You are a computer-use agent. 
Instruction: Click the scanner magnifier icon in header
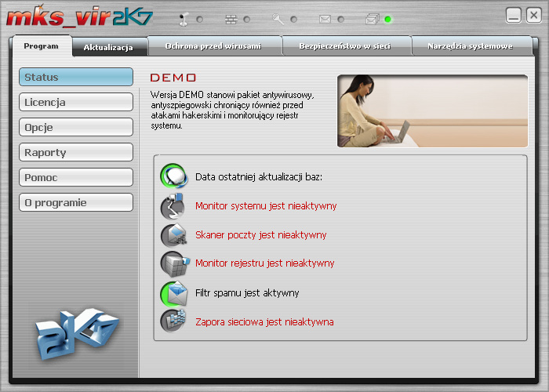coord(278,20)
